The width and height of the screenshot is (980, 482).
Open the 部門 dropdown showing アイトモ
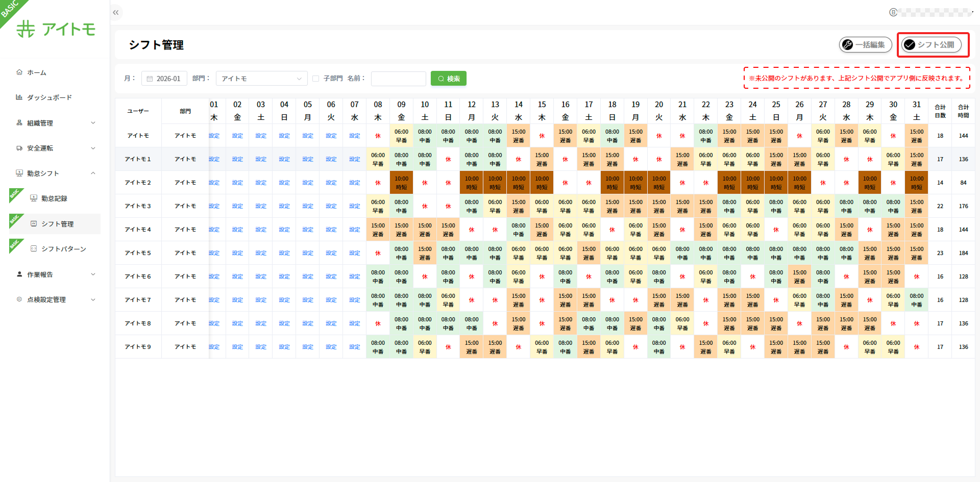(x=261, y=79)
